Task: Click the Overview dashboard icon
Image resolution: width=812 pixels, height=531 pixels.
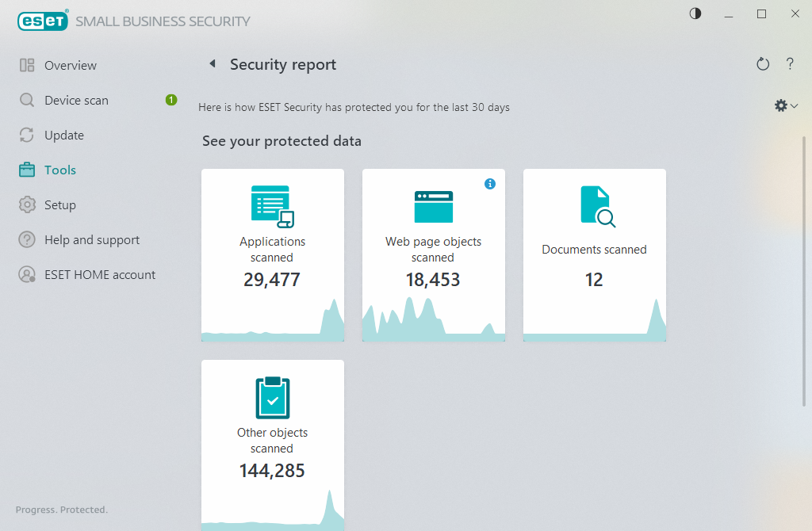Action: point(27,65)
